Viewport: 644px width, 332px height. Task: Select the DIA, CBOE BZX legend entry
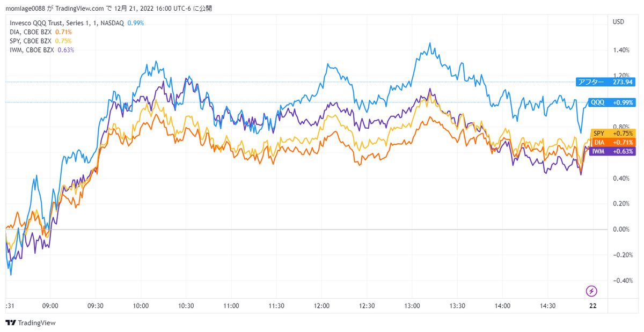coord(31,32)
